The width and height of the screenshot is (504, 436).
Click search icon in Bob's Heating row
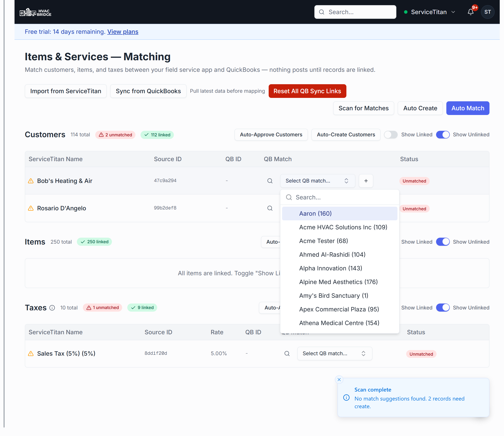click(x=270, y=181)
